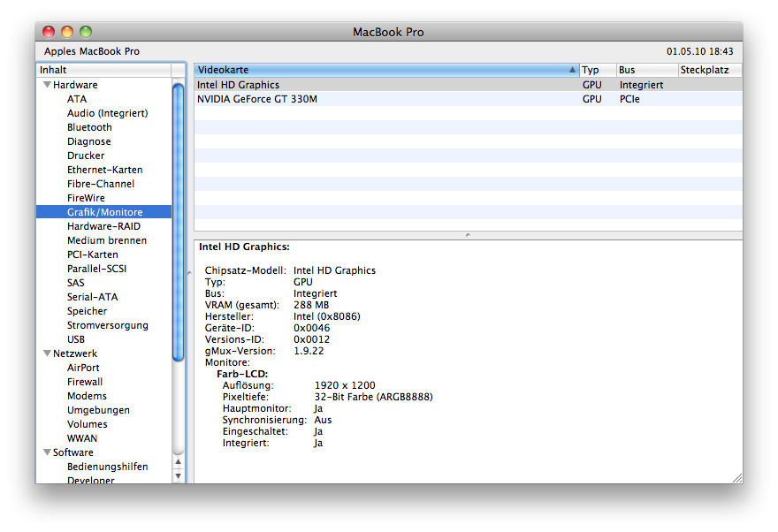
Task: Select WWAN under Netzwerk
Action: (x=82, y=438)
